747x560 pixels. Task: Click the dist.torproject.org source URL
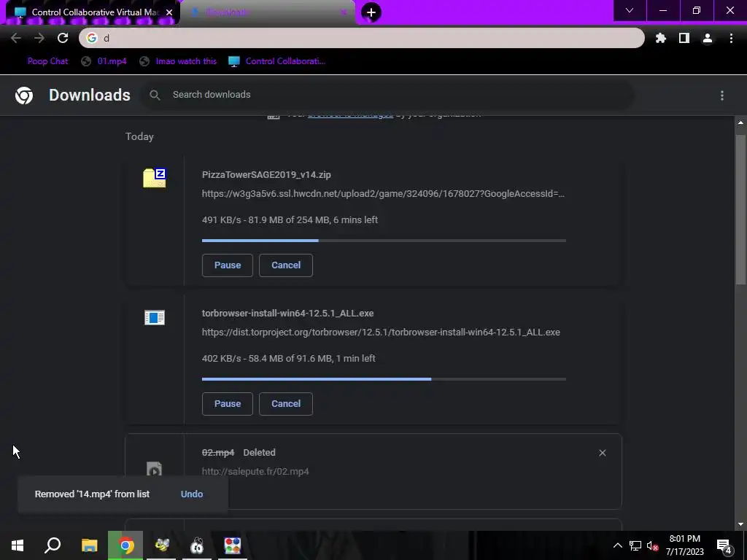click(381, 332)
